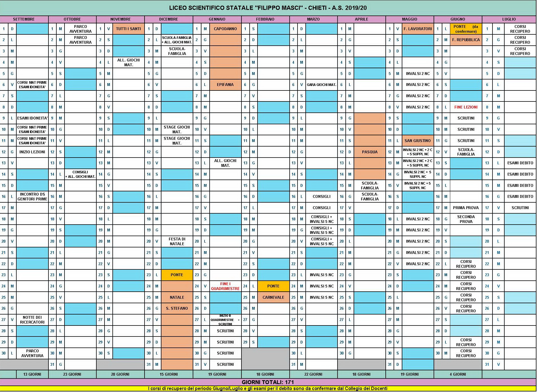
Task: Select CONSIGLI + ALL. GIOCHI MAT. on 14 October
Action: coord(80,174)
